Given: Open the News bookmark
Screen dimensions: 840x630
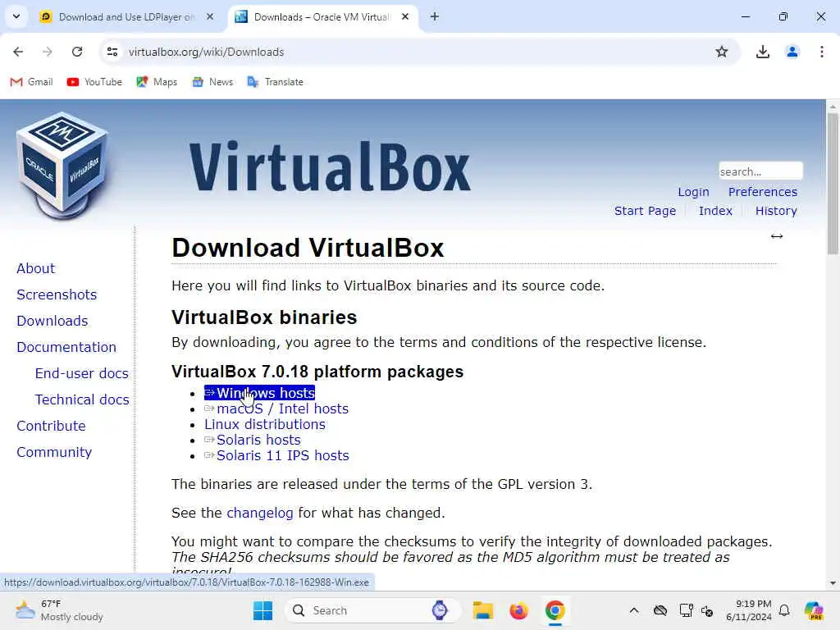Looking at the screenshot, I should click(212, 82).
